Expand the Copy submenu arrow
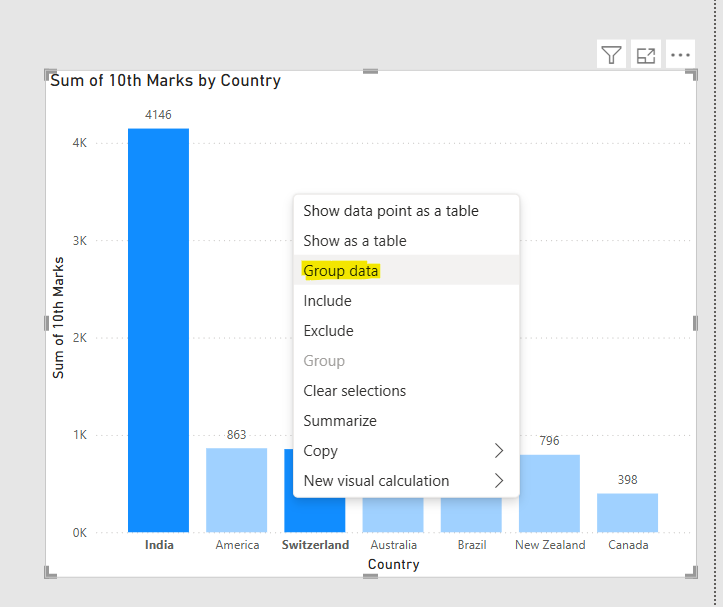The height and width of the screenshot is (607, 723). 499,451
